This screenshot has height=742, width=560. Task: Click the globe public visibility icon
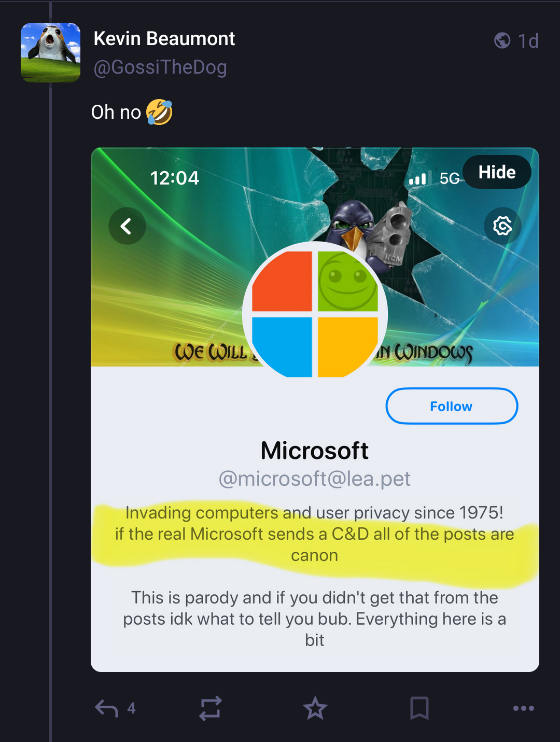[502, 40]
